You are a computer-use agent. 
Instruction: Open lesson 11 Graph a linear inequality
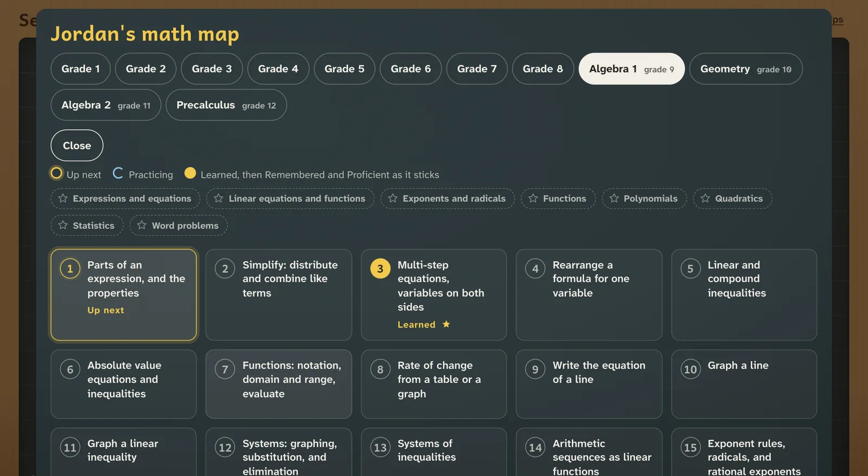(124, 452)
